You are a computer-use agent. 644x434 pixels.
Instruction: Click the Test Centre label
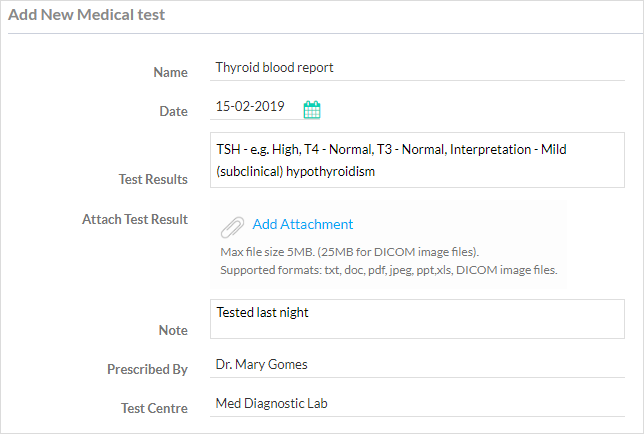tap(154, 408)
